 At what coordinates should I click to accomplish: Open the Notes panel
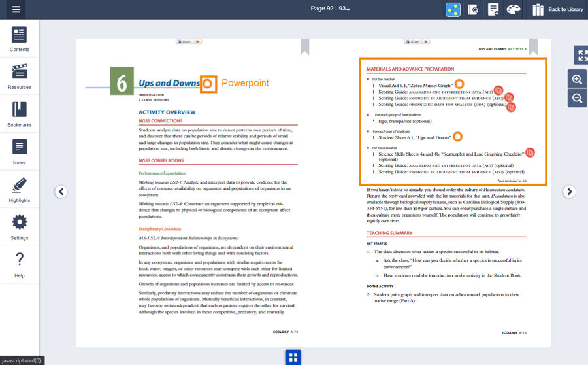click(19, 152)
